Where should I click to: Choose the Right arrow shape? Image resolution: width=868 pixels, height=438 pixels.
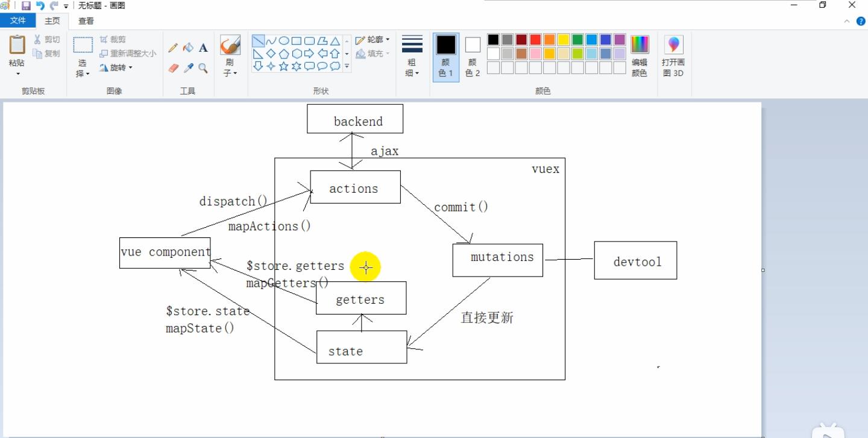tap(309, 54)
